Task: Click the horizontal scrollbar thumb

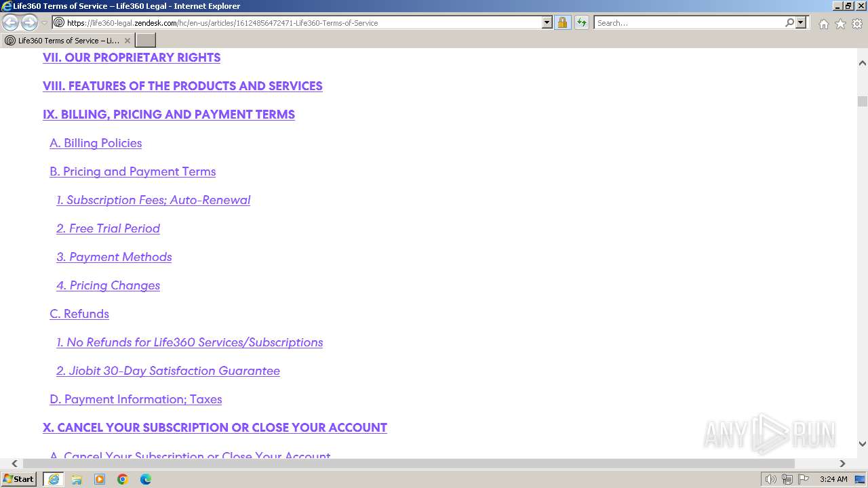Action: [408, 464]
